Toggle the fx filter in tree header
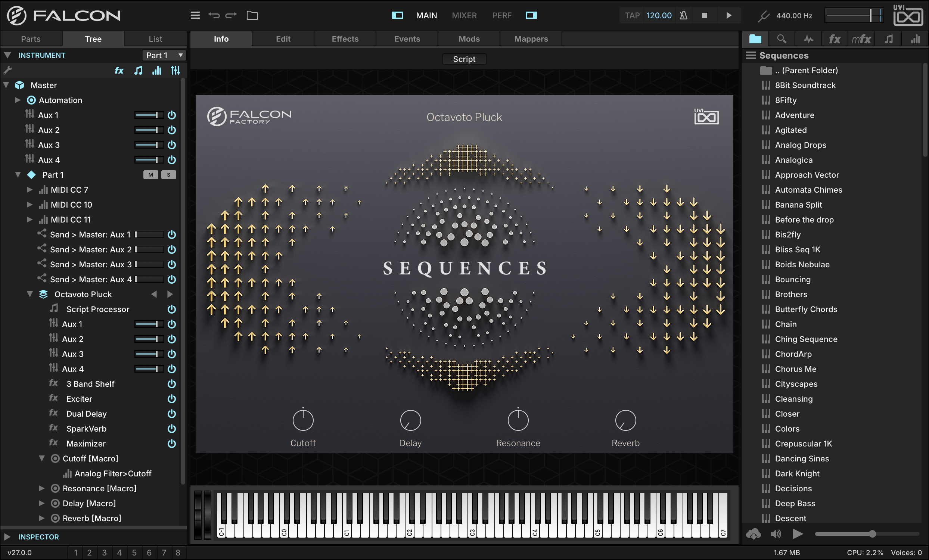The height and width of the screenshot is (560, 929). (119, 71)
